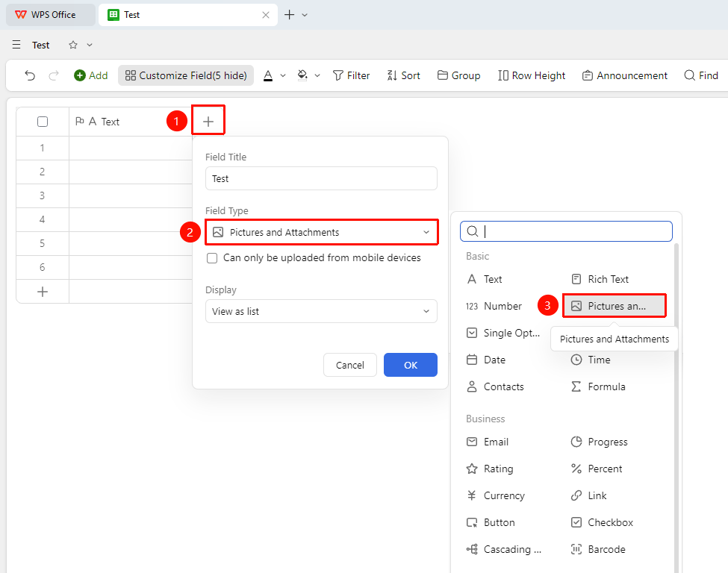Choose the Barcode field type

click(x=598, y=549)
